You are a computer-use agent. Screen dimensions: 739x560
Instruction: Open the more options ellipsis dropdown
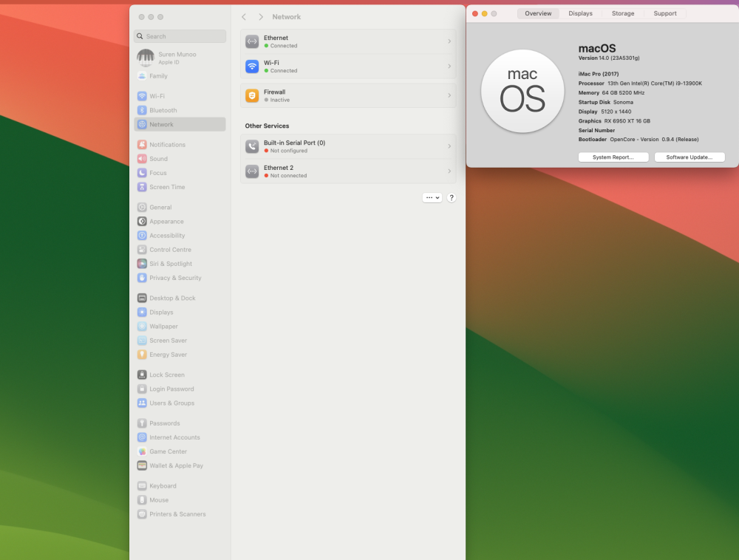point(432,198)
